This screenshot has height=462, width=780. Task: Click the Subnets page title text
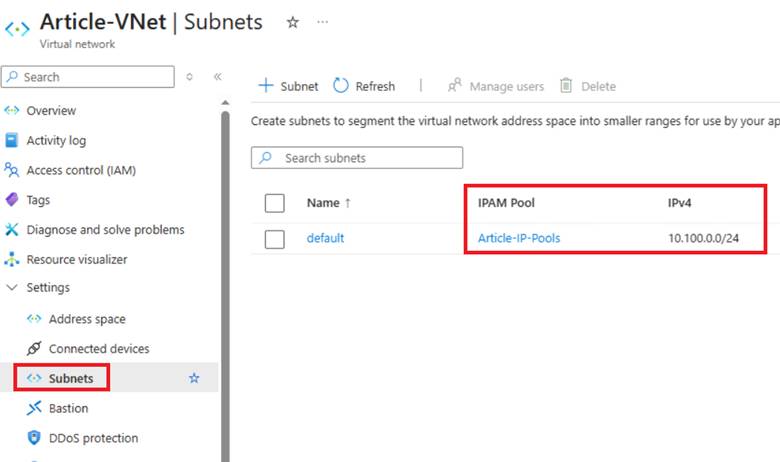pyautogui.click(x=223, y=22)
